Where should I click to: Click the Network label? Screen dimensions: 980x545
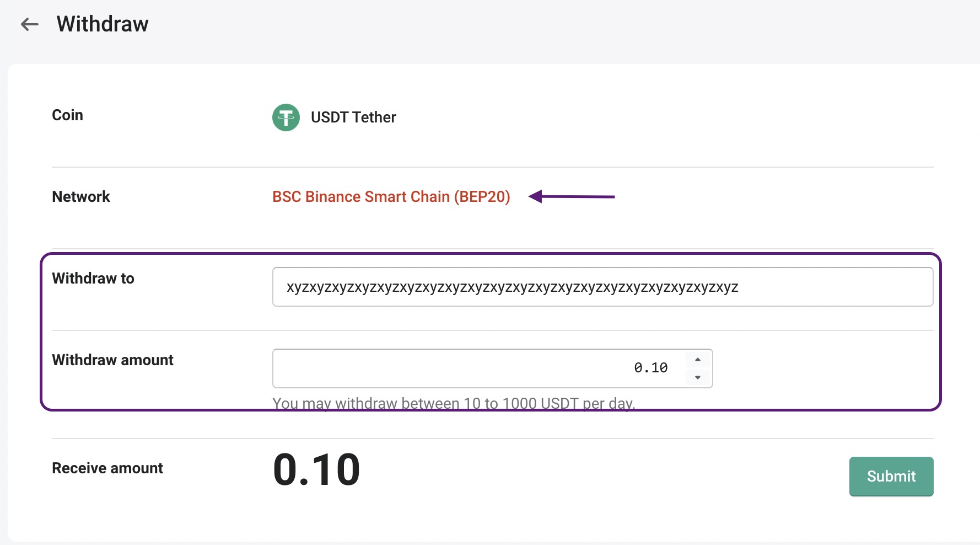pyautogui.click(x=81, y=197)
